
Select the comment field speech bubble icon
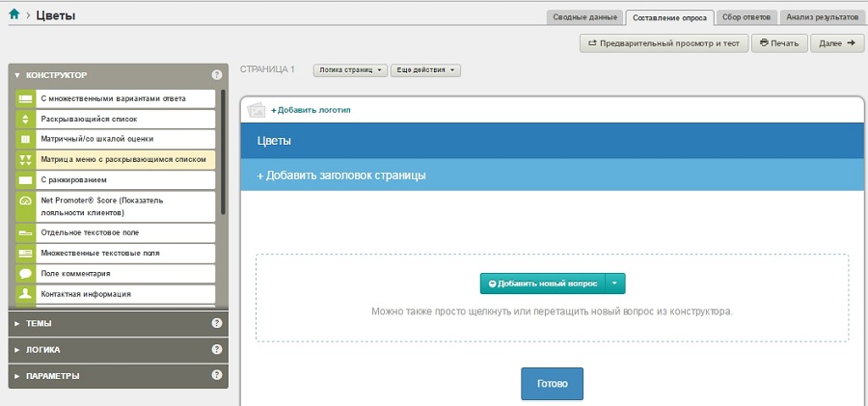coord(25,274)
